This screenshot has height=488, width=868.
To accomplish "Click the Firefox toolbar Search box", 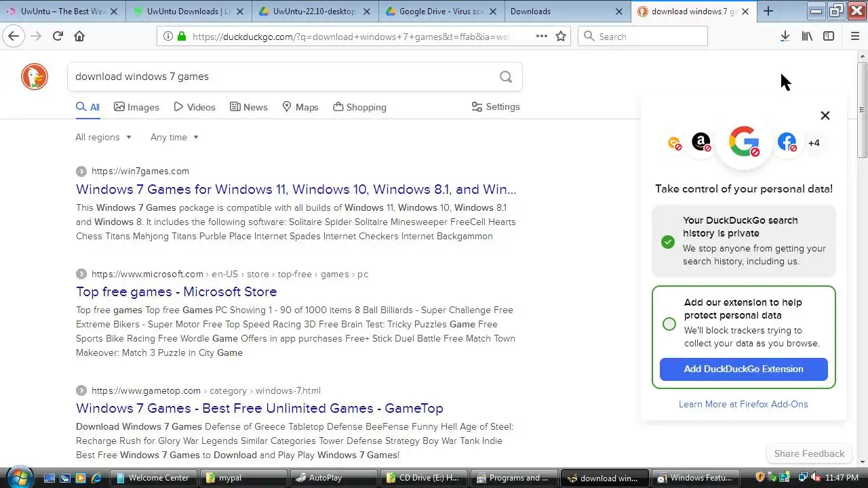I will tap(643, 36).
